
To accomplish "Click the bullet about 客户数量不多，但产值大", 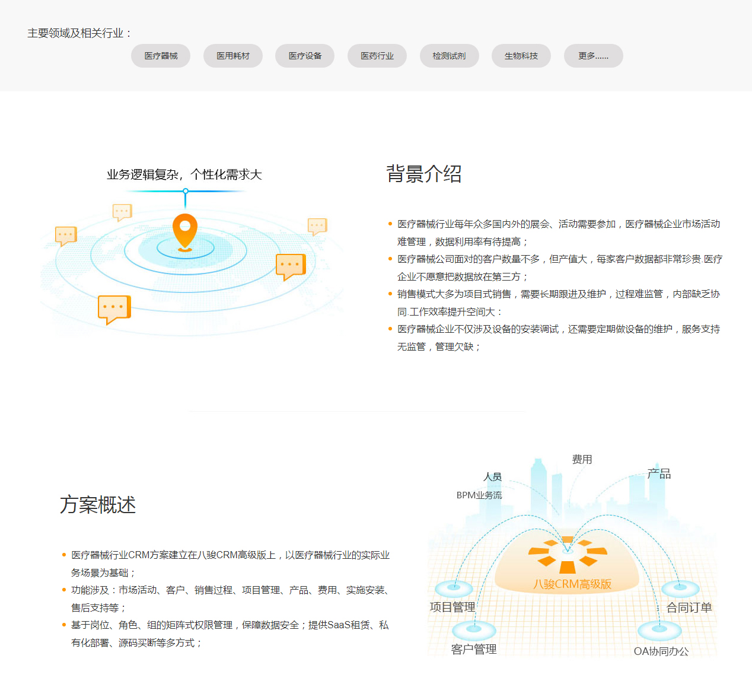I will click(559, 268).
